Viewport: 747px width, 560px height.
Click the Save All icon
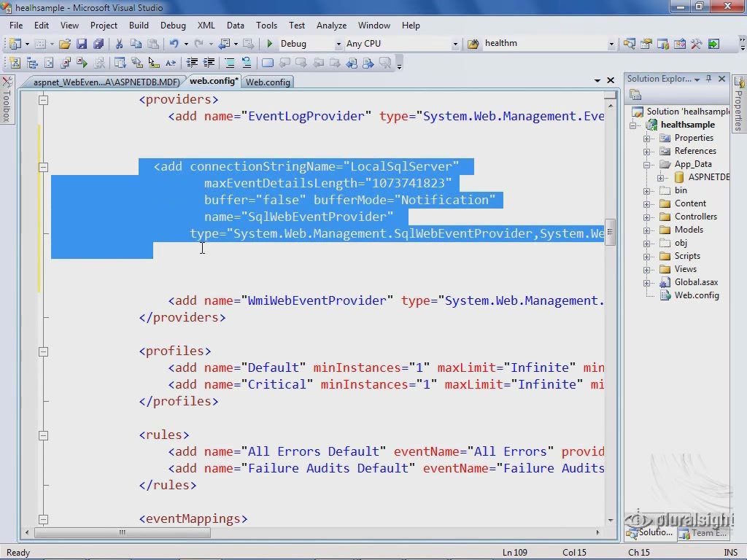point(98,44)
